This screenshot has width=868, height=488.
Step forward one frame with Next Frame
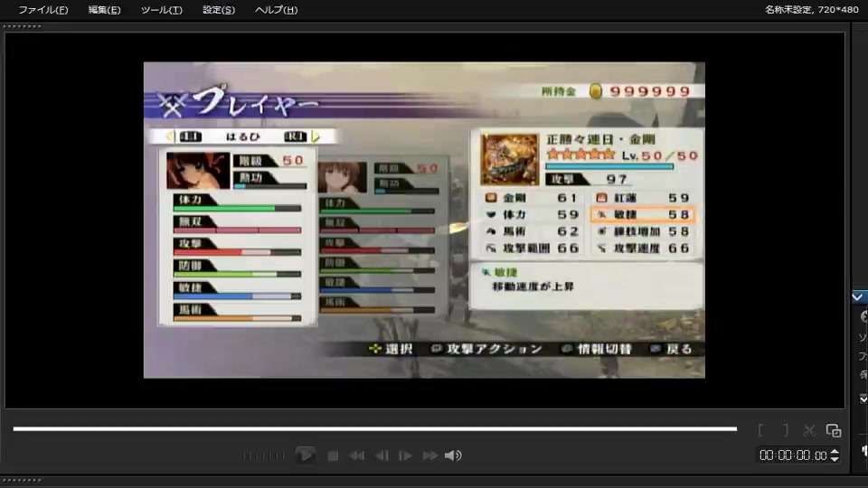405,455
